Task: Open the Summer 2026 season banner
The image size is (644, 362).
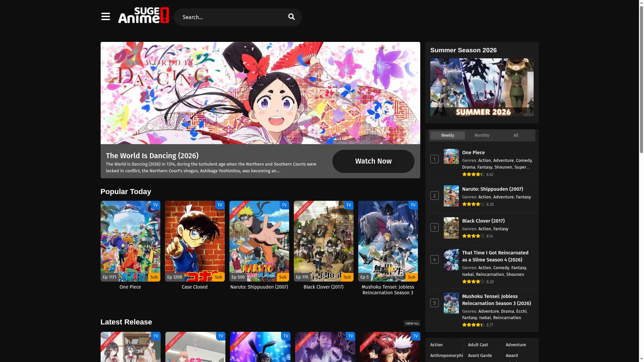Action: (482, 87)
